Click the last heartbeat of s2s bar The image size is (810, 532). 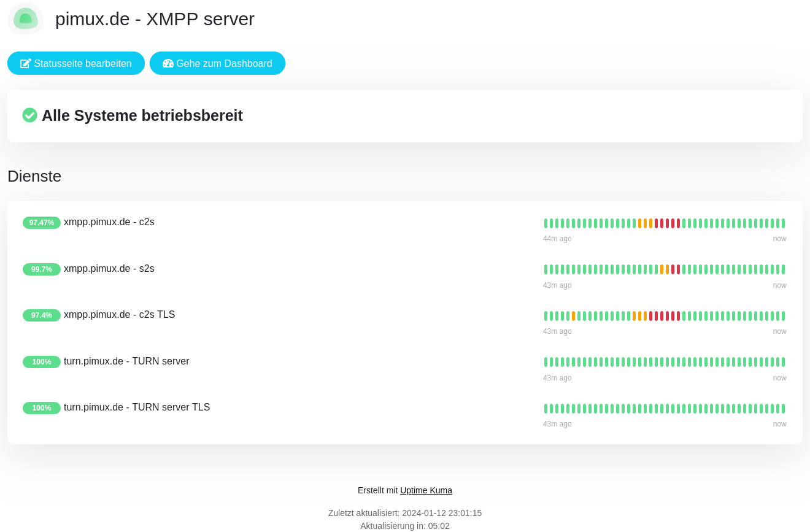783,269
